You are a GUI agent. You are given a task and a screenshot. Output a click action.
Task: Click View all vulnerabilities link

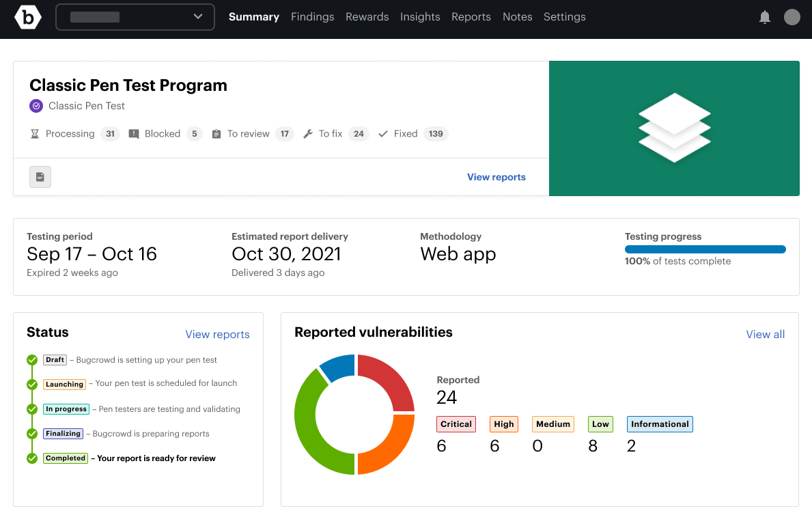tap(765, 334)
